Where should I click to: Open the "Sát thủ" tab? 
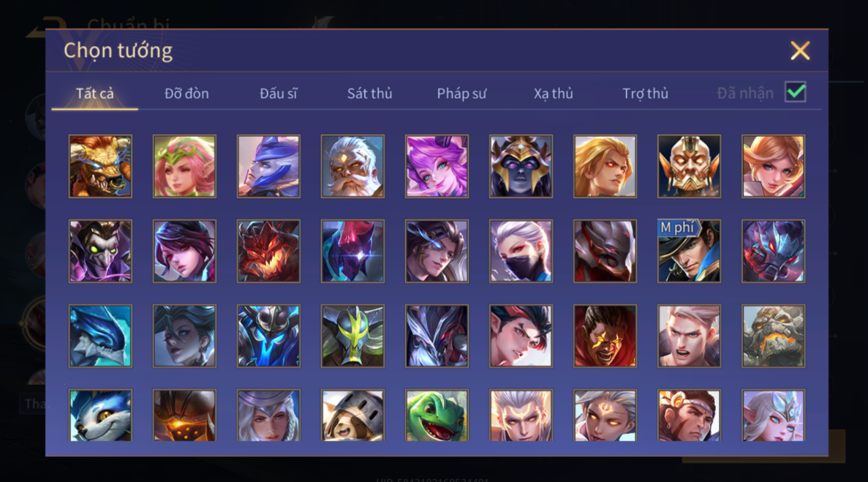(370, 94)
